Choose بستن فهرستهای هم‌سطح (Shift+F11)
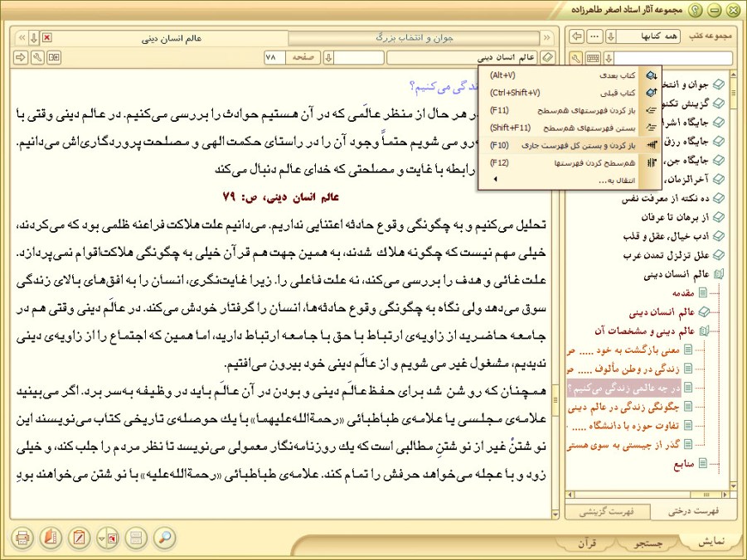 [570, 128]
